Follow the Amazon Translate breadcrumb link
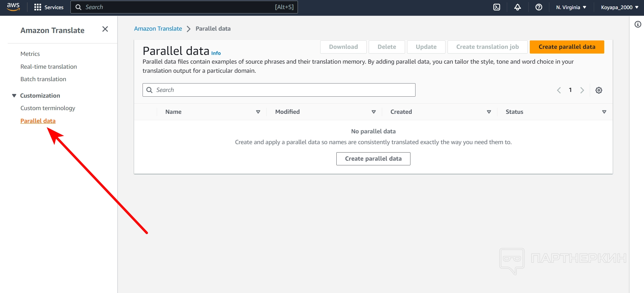The width and height of the screenshot is (644, 293). 158,29
